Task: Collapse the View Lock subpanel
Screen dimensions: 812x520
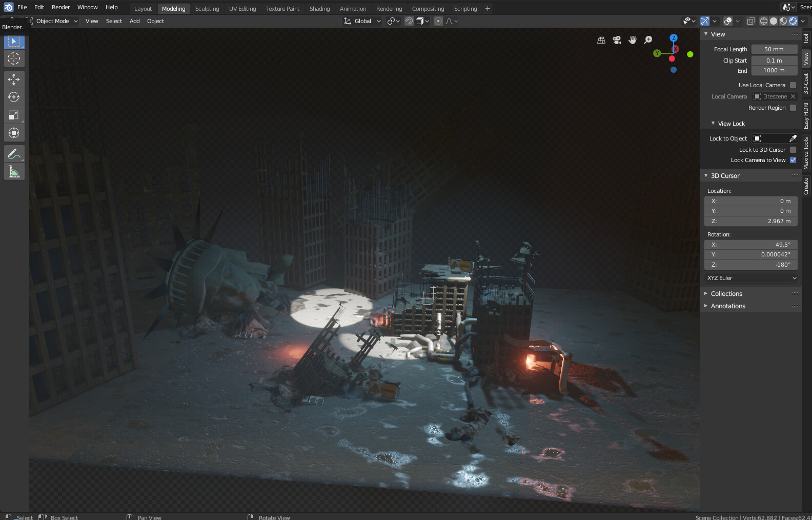Action: (713, 123)
